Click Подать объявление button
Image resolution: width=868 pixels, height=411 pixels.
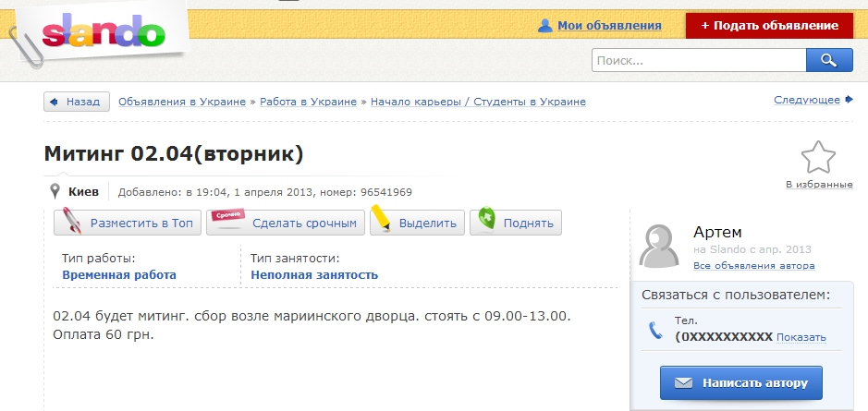(x=769, y=26)
